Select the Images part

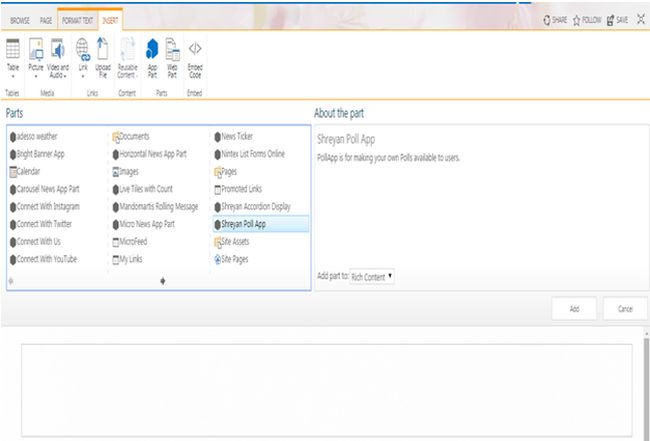tap(126, 172)
